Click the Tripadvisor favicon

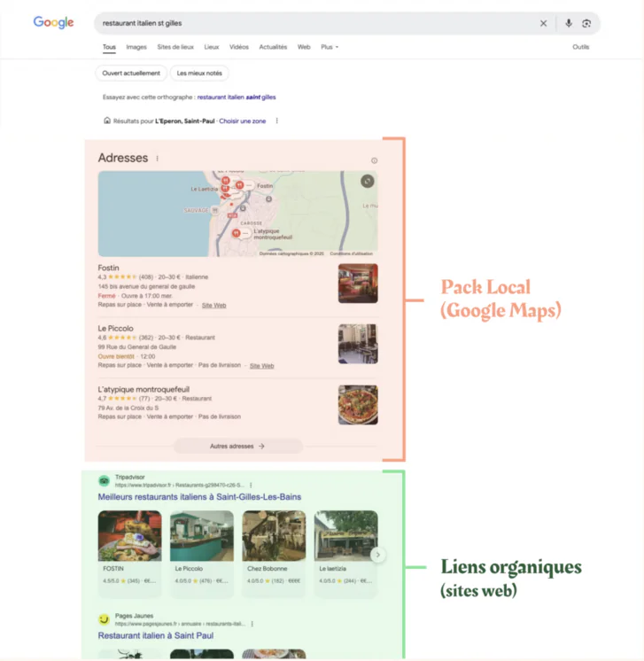105,480
